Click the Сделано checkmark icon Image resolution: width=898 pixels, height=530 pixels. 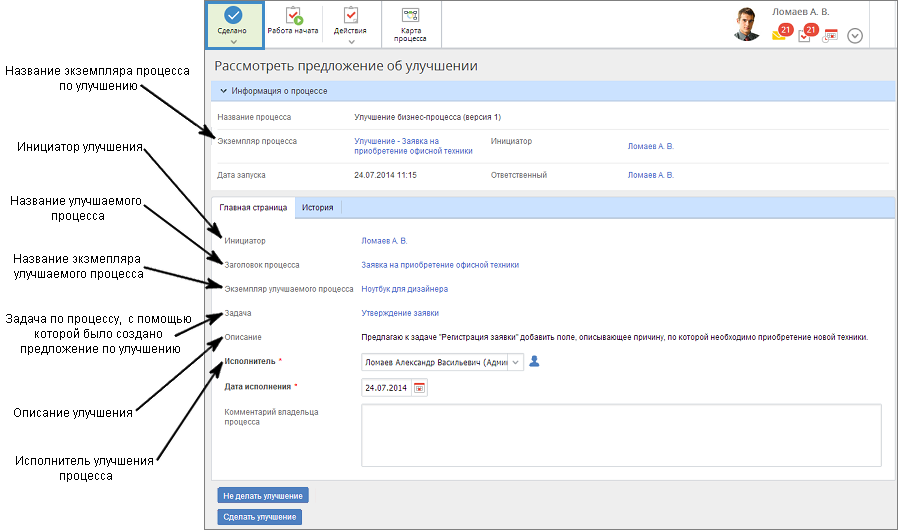click(x=233, y=15)
